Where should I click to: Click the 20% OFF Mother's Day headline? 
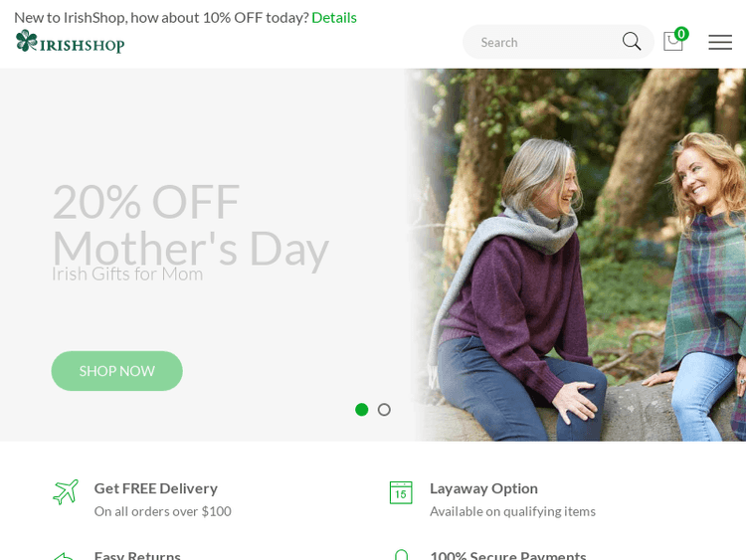(x=189, y=224)
